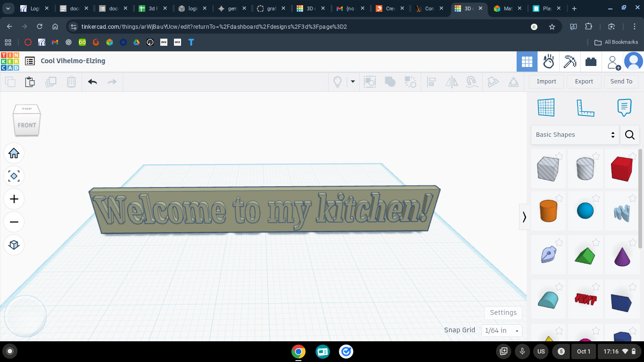Viewport: 644px width, 362px height.
Task: Copy the selection with Copy icon
Action: pos(10,82)
